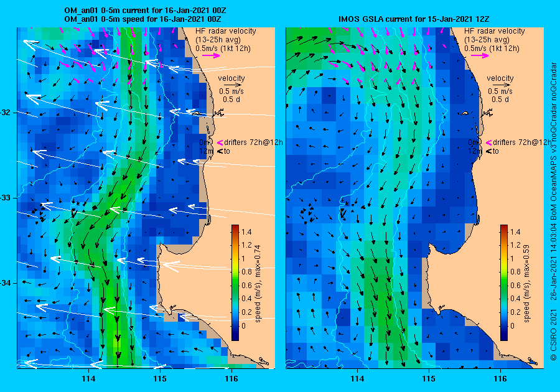Click magenta drifters arrowhead in left panel legend
Image resolution: width=560 pixels, height=392 pixels.
click(220, 142)
